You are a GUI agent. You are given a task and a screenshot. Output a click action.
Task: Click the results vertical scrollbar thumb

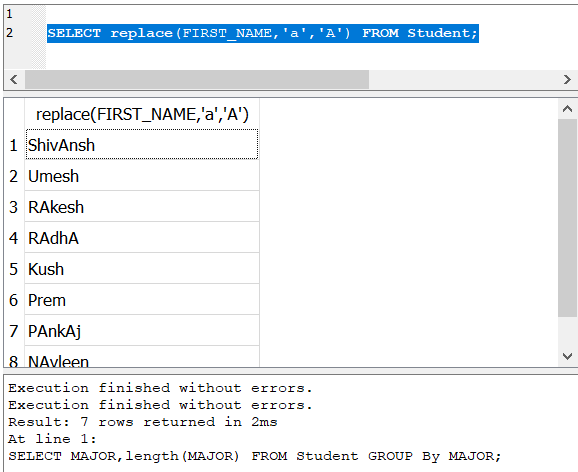pyautogui.click(x=567, y=218)
